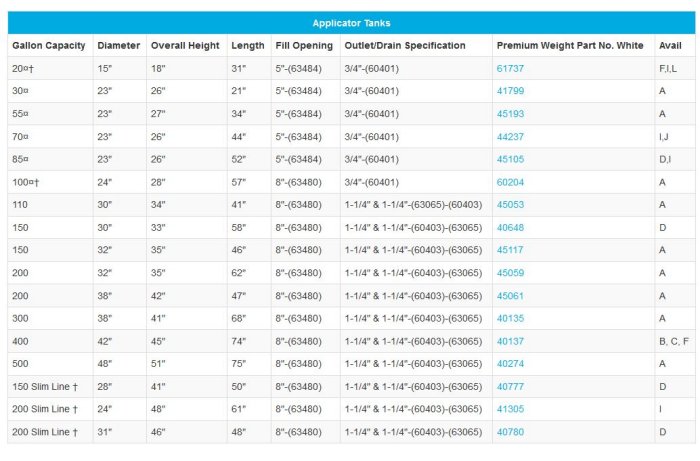Open part number 40135 link
The height and width of the screenshot is (461, 700).
tap(510, 319)
